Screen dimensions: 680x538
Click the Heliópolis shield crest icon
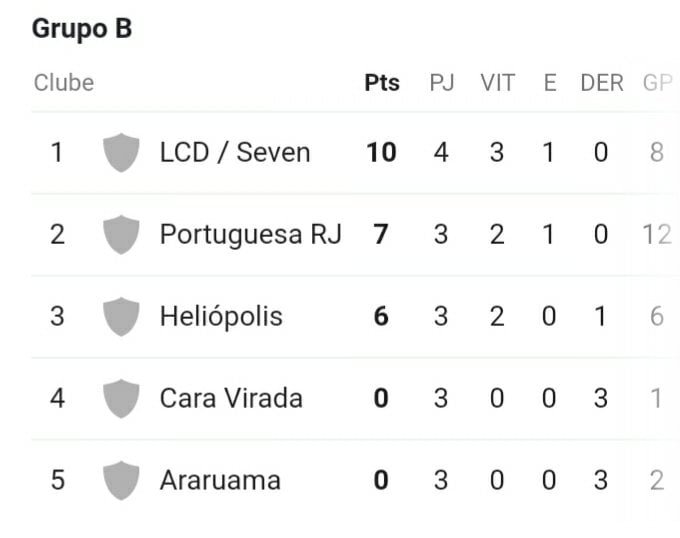[121, 316]
